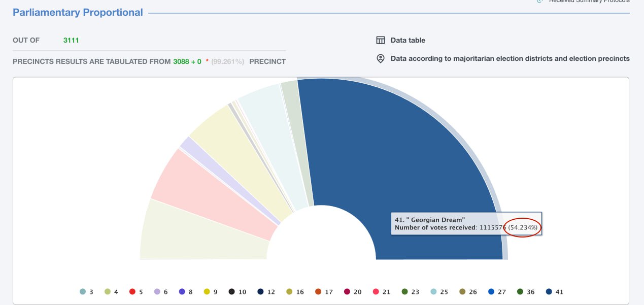Viewport: 644px width, 305px height.
Task: Click the legend dot for party 9
Action: coord(207,292)
